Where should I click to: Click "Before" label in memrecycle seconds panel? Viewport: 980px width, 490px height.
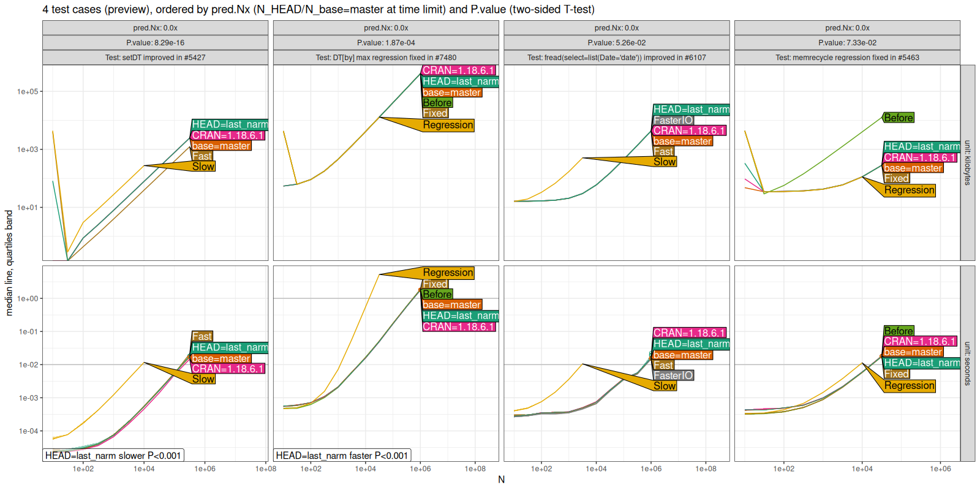pos(899,331)
